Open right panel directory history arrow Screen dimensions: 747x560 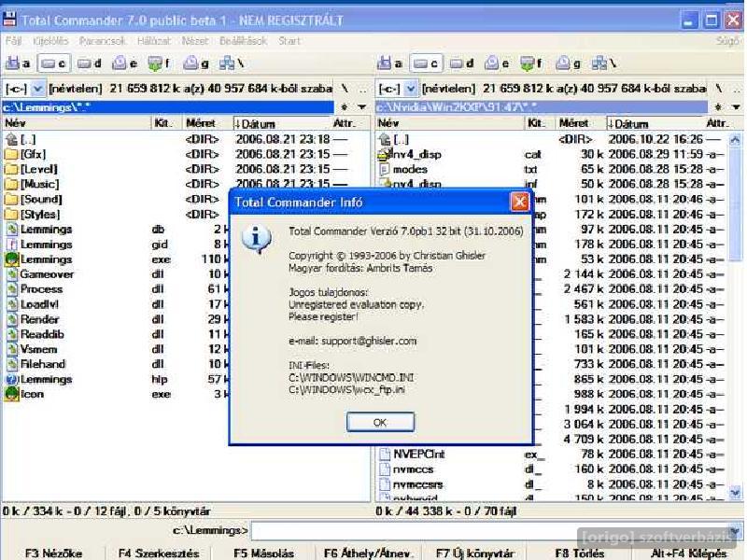736,107
